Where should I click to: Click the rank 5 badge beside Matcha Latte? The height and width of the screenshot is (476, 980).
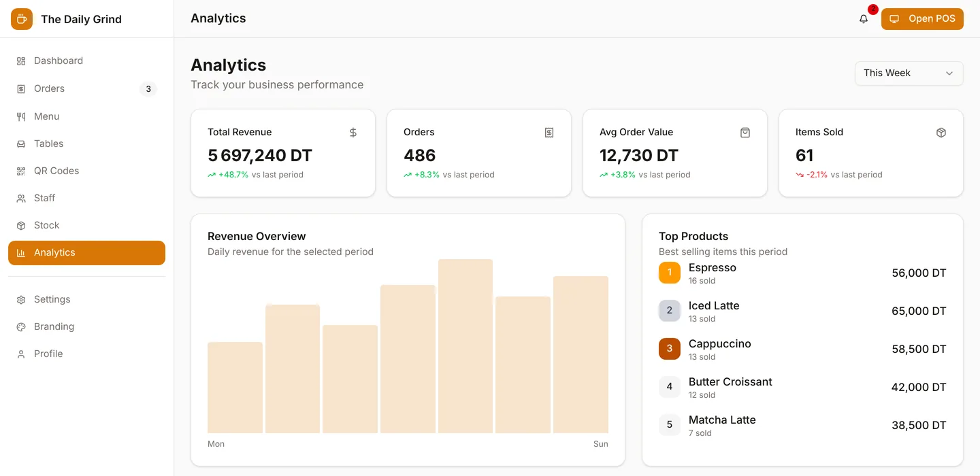(x=670, y=425)
